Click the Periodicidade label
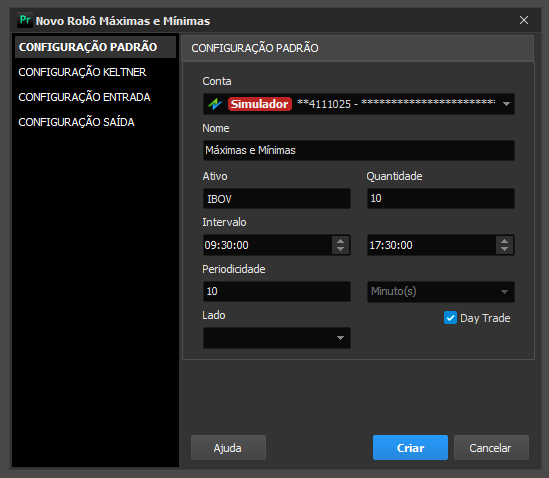Image resolution: width=549 pixels, height=478 pixels. pos(234,269)
